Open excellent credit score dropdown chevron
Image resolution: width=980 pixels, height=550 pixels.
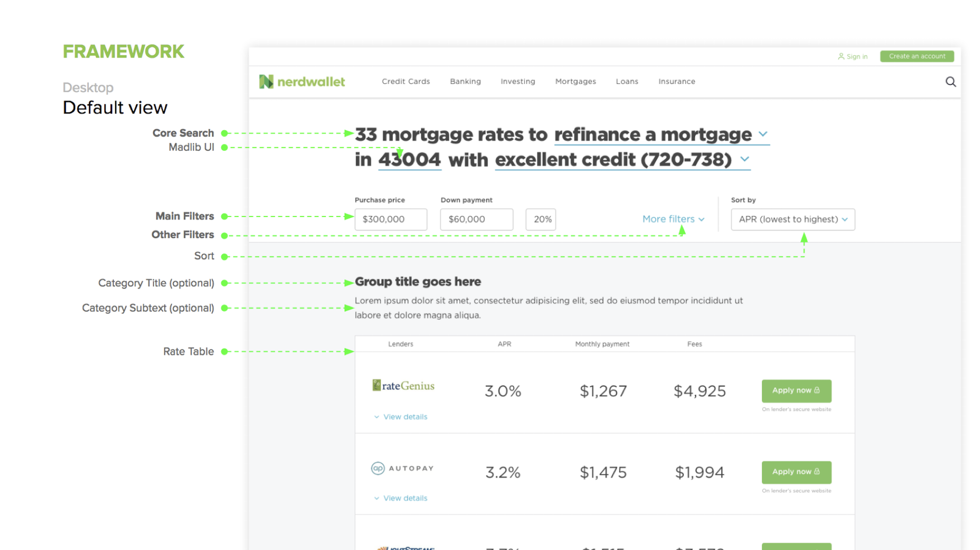[744, 159]
